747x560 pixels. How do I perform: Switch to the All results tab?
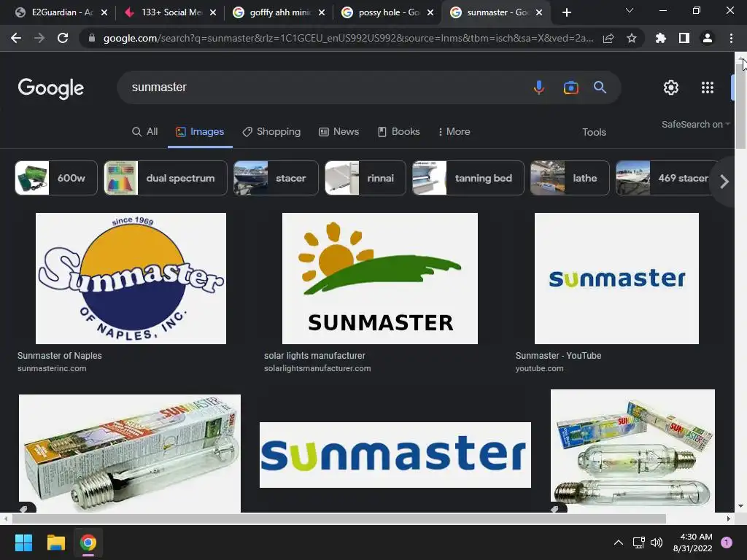point(145,131)
